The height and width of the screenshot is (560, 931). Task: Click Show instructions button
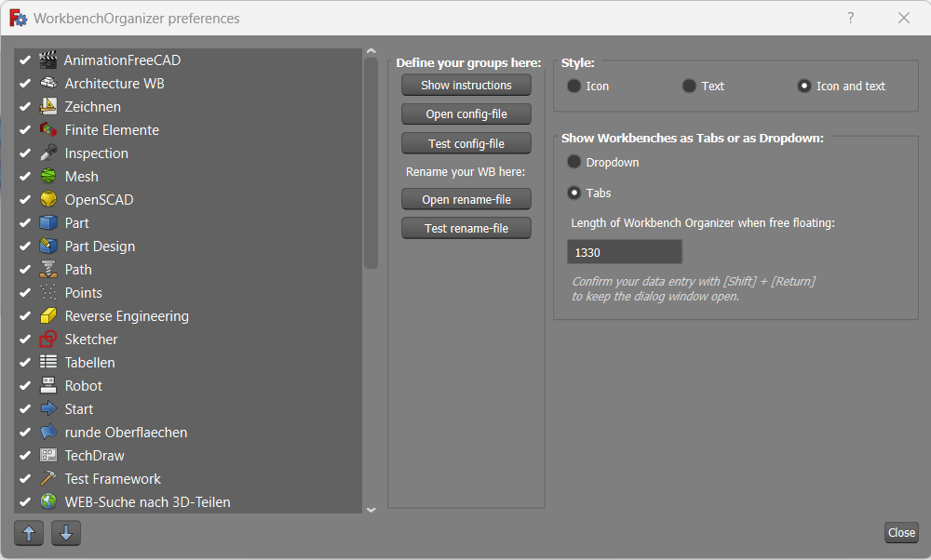pyautogui.click(x=466, y=85)
